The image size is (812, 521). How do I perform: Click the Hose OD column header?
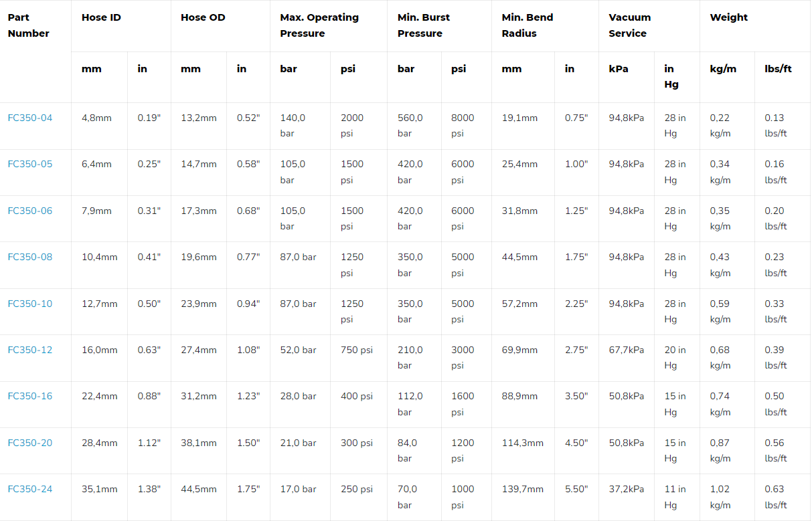[x=203, y=17]
